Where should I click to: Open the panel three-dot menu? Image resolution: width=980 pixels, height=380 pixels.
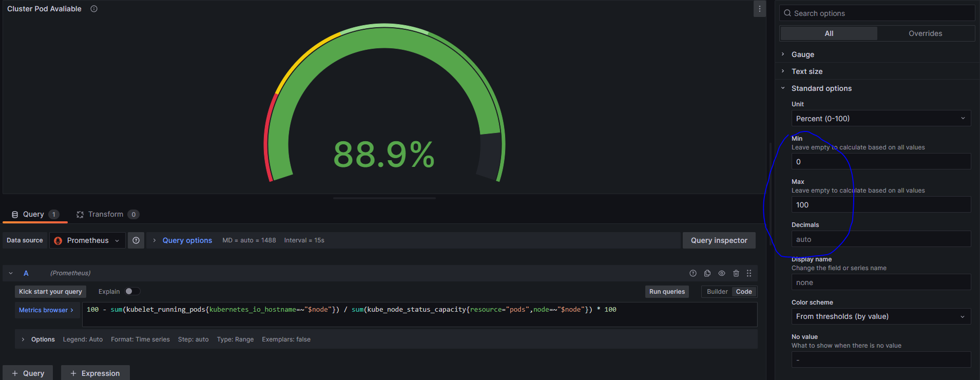coord(759,9)
